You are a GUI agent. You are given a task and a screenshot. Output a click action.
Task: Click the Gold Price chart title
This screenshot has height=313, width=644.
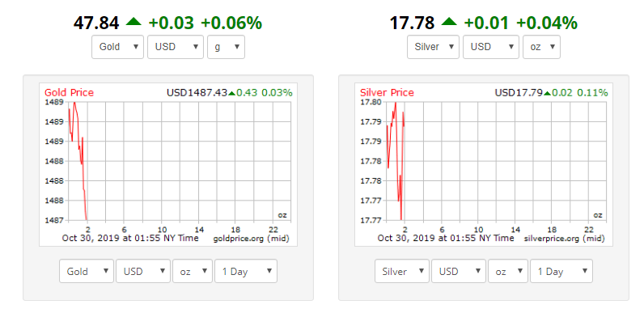coord(69,93)
